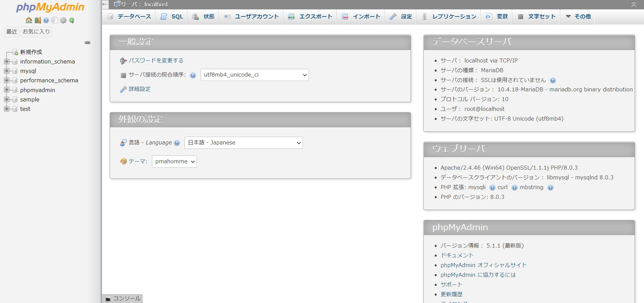Click the chain link icon in sidebar
644x303 pixels.
88,43
